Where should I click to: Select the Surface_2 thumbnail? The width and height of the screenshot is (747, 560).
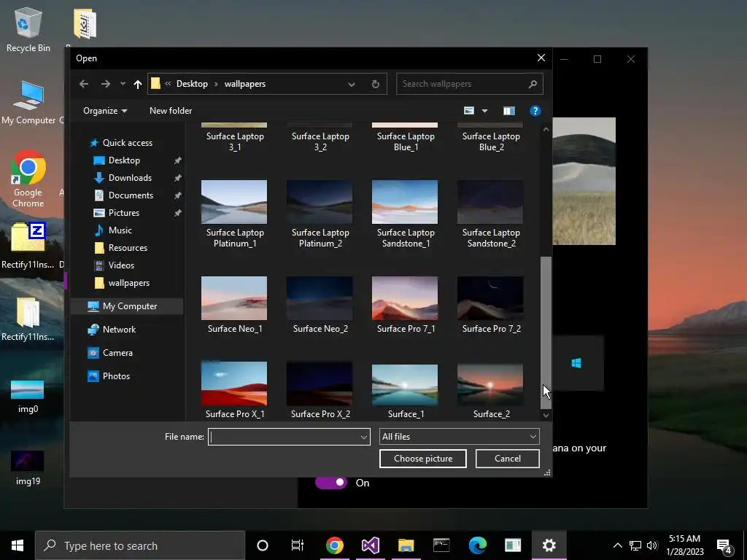pos(490,385)
